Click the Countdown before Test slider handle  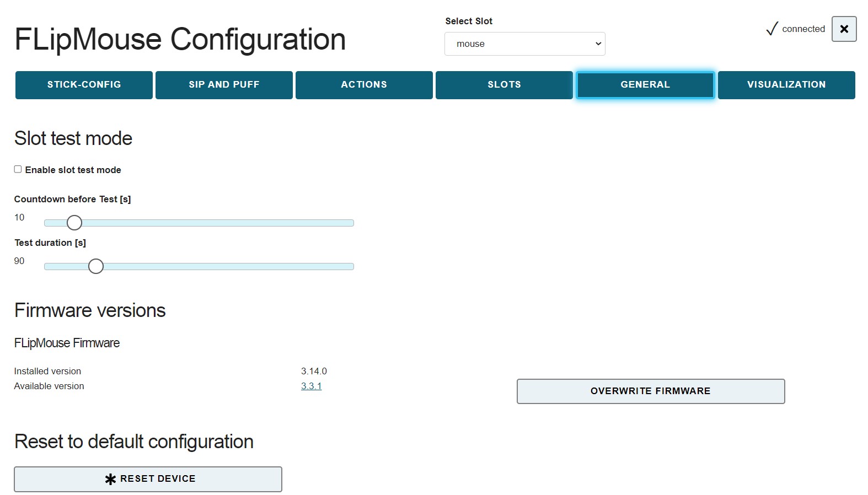click(x=74, y=223)
